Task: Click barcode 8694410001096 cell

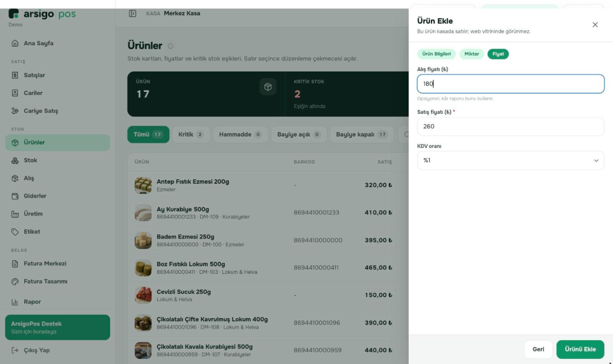Action: coord(317,323)
